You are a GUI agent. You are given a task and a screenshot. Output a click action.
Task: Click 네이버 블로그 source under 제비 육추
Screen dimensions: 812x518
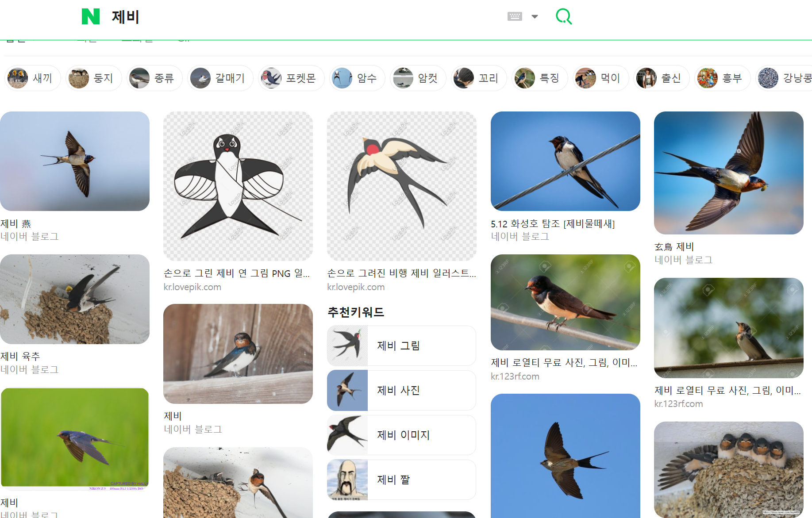tap(30, 370)
